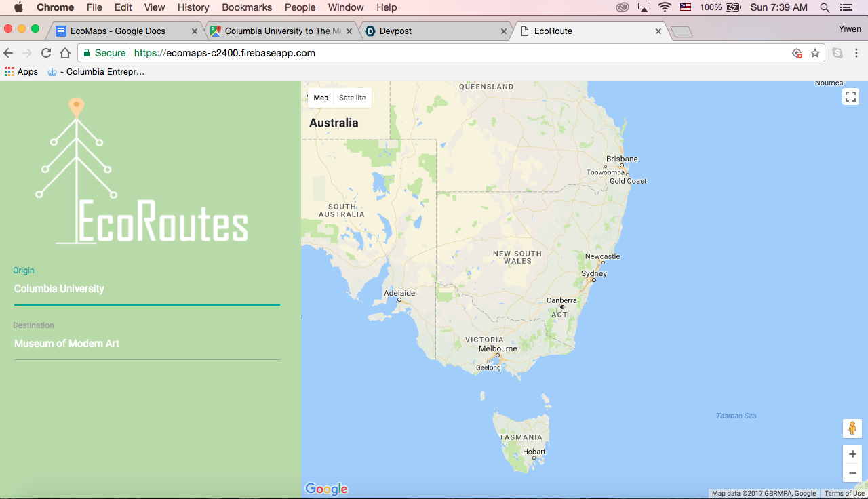The width and height of the screenshot is (868, 499).
Task: Open the Help menu
Action: [387, 7]
